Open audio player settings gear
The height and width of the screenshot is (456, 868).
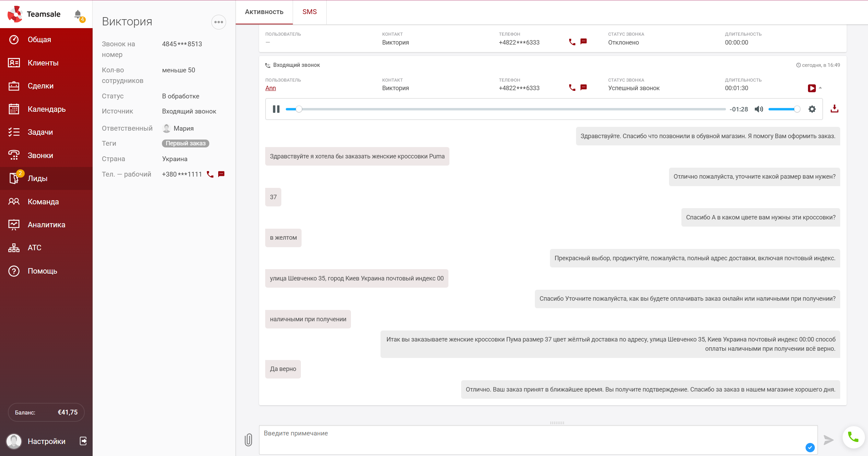[x=812, y=109]
